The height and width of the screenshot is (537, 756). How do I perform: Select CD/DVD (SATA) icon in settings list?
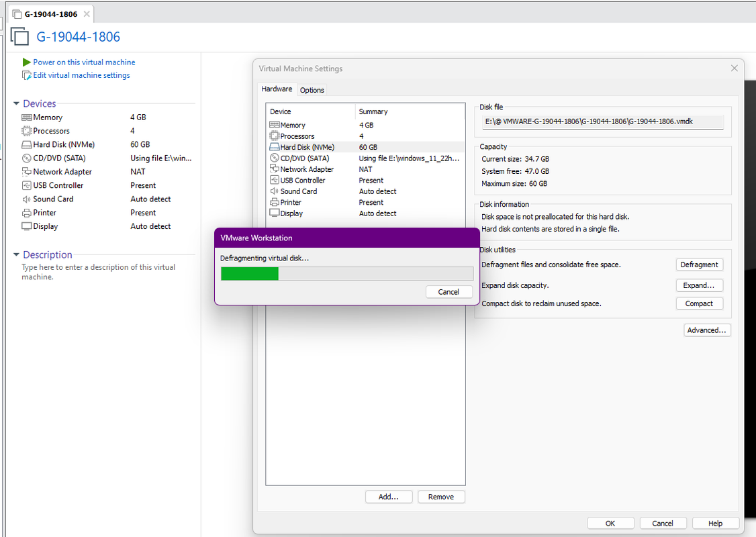[x=275, y=158]
